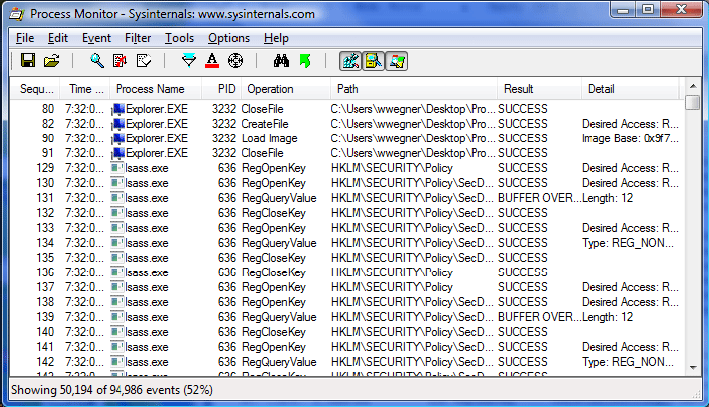The image size is (709, 407).
Task: Click the Jump to Object green arrow icon
Action: [305, 60]
